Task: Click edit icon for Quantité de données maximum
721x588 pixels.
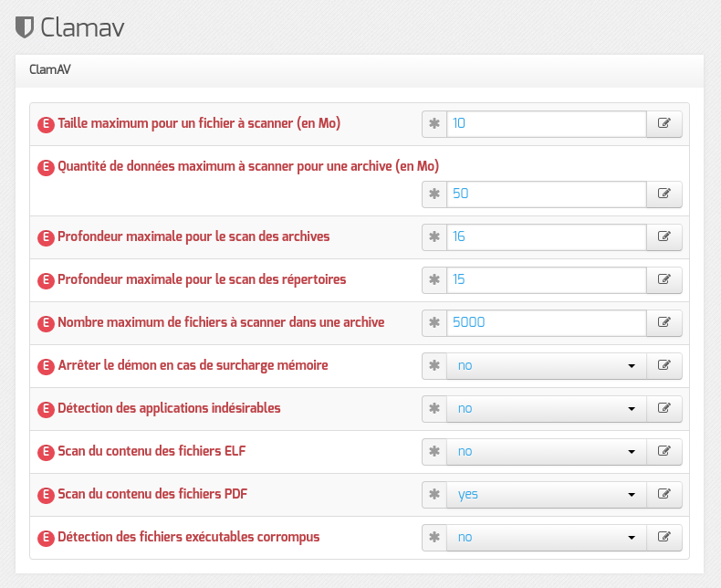Action: (x=664, y=194)
